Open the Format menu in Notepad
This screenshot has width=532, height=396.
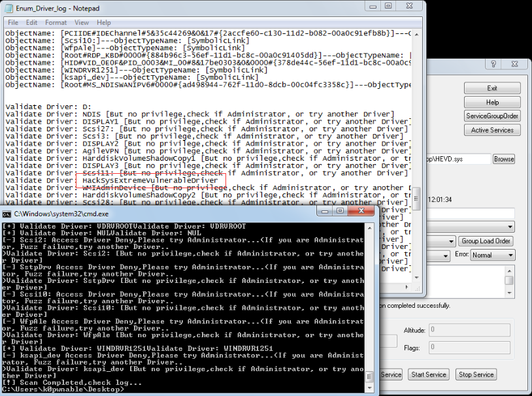(56, 22)
